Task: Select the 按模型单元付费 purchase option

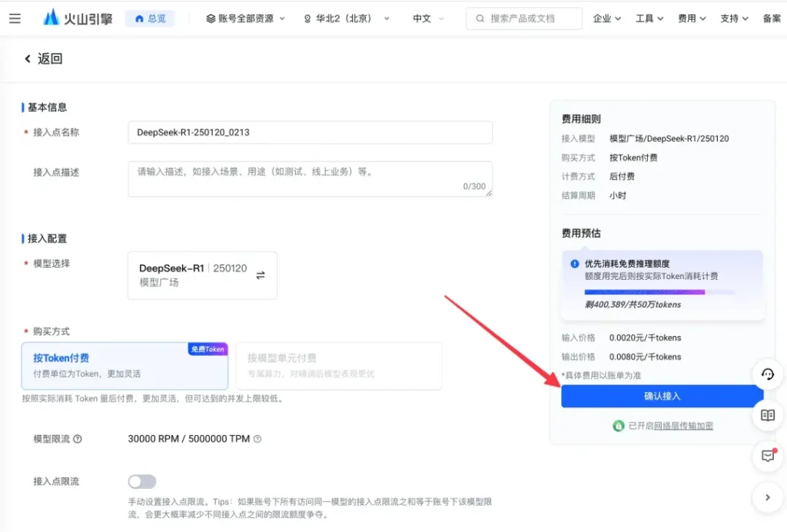Action: [x=338, y=365]
